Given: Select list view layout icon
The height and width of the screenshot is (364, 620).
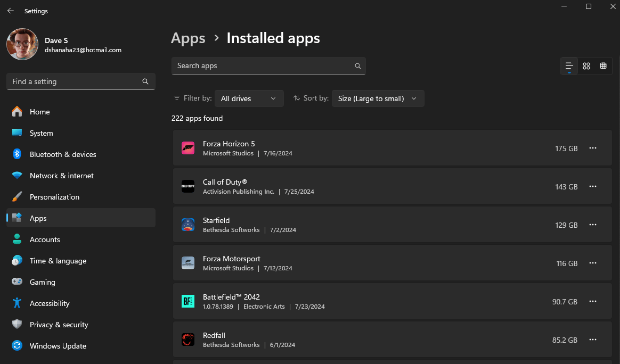Looking at the screenshot, I should pyautogui.click(x=569, y=66).
